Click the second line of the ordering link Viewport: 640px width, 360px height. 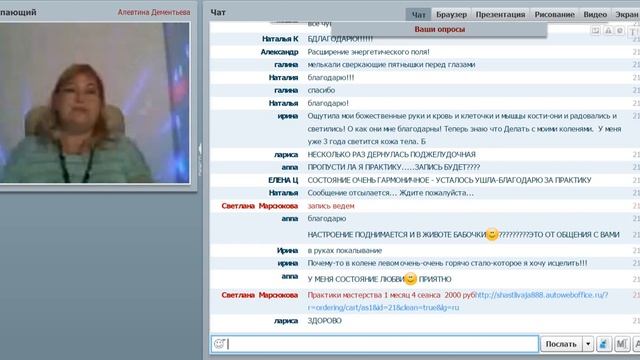pyautogui.click(x=383, y=308)
